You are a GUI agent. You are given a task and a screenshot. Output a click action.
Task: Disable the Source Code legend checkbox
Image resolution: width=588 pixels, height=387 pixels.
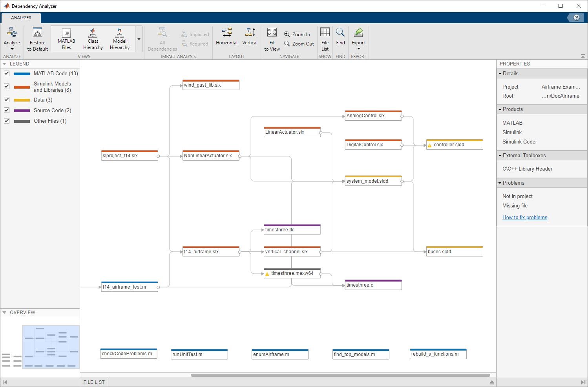tap(7, 110)
